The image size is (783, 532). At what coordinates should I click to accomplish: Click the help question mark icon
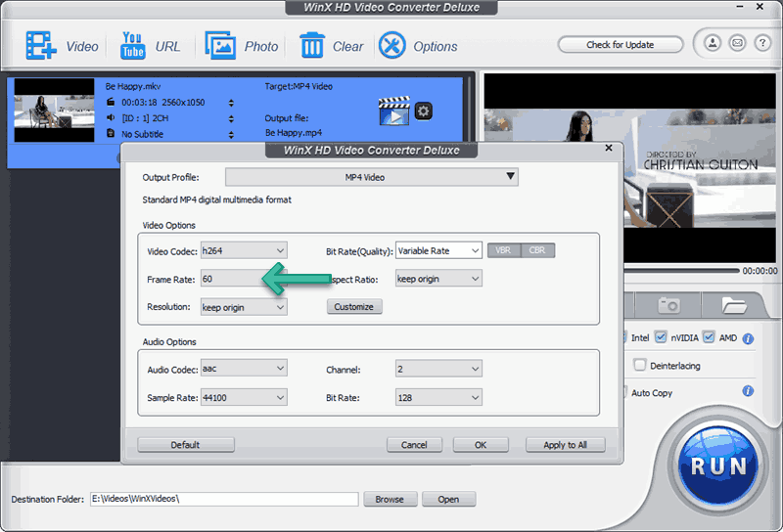[762, 43]
